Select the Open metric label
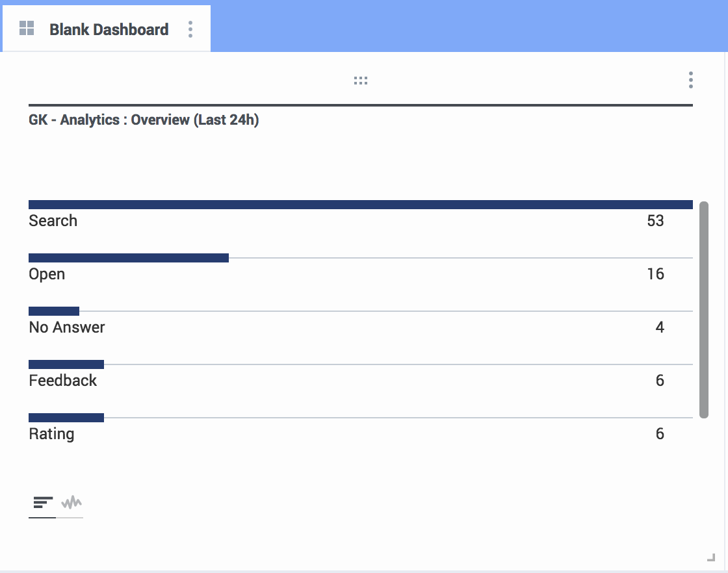This screenshot has width=728, height=573. pos(47,274)
